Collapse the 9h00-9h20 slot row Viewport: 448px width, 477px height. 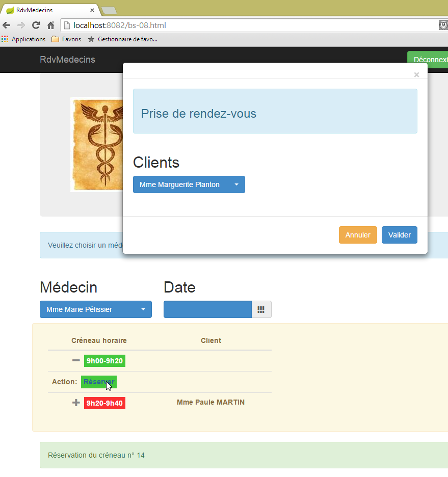point(76,361)
